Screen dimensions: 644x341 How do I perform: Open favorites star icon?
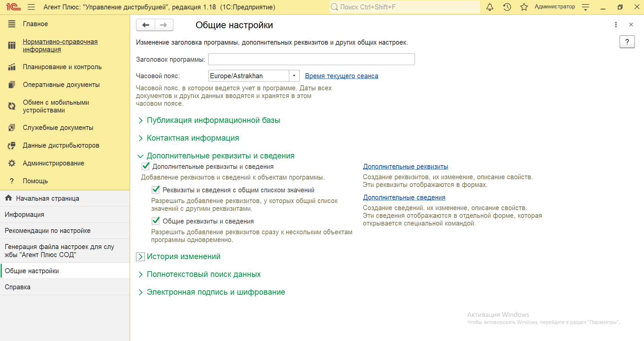[x=524, y=7]
